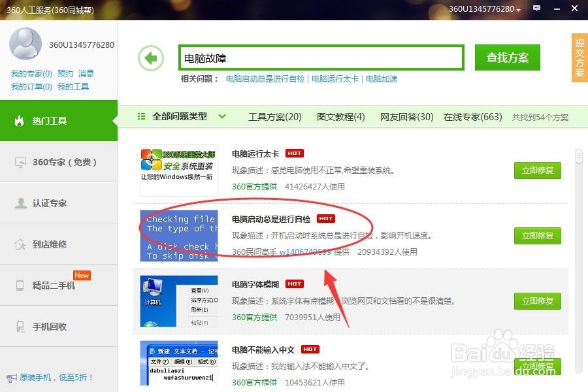Open the blue disk check thumbnail
The height and width of the screenshot is (392, 588).
(179, 236)
